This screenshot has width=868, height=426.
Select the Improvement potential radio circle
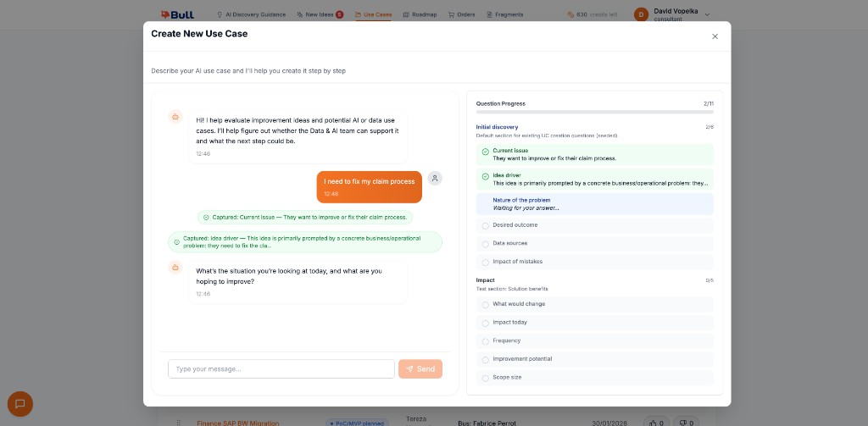(486, 360)
